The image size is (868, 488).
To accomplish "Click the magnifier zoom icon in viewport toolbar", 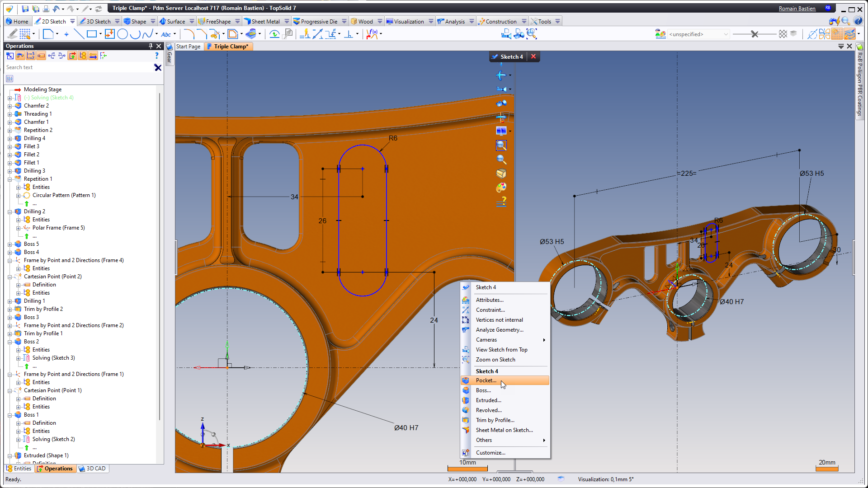I will pyautogui.click(x=501, y=159).
